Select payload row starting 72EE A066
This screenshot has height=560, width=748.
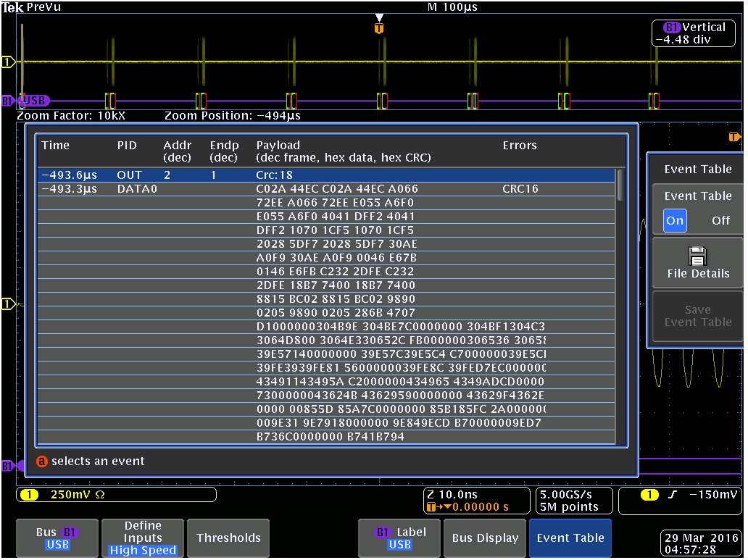326,203
